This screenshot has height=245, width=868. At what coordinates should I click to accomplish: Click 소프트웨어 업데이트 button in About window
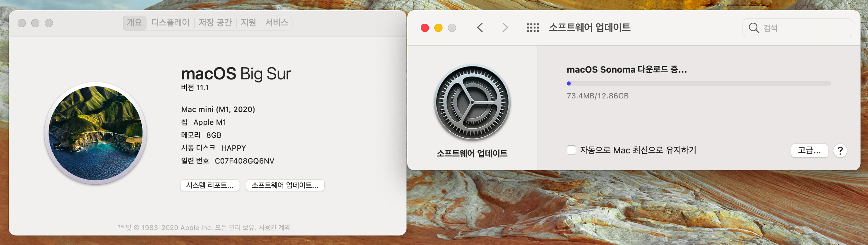[285, 185]
